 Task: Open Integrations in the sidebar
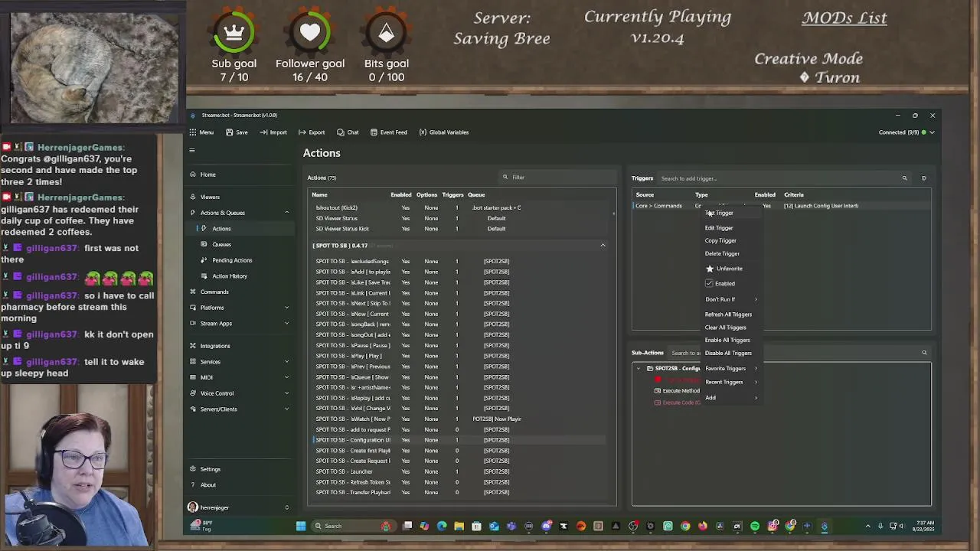(x=214, y=346)
